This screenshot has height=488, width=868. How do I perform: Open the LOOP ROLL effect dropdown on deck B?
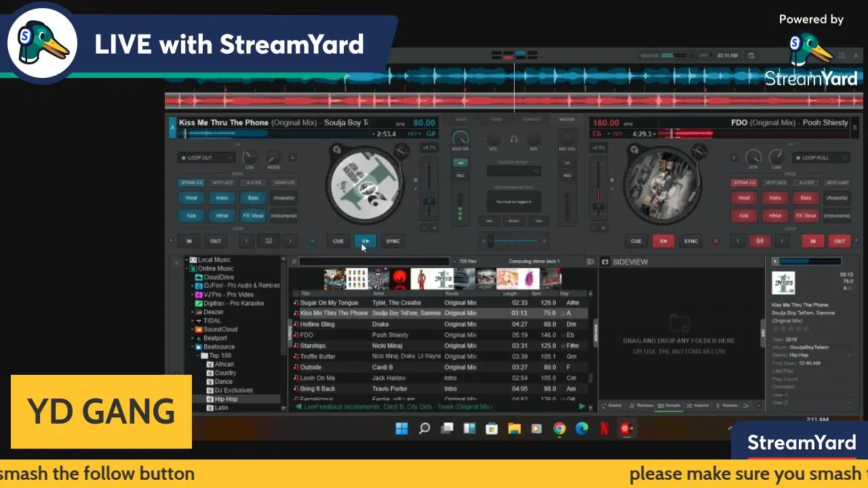tap(821, 158)
